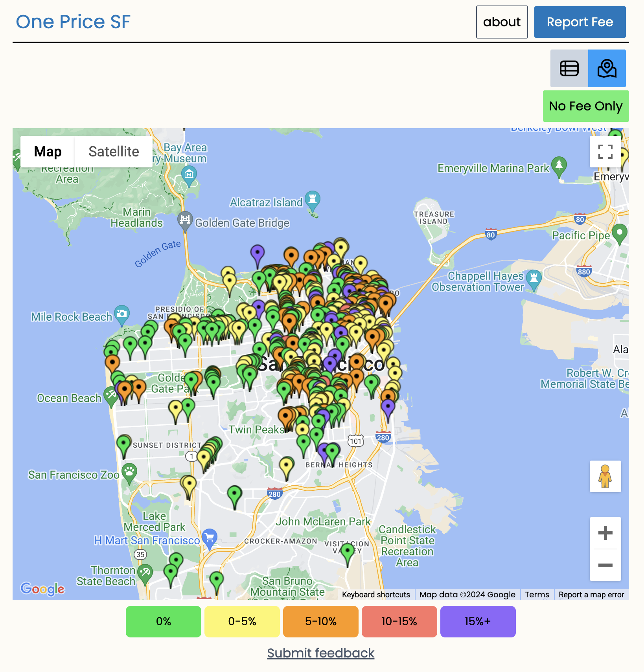Click the Pacific Pipe location pin
Screen dimensions: 644x672
coord(620,233)
